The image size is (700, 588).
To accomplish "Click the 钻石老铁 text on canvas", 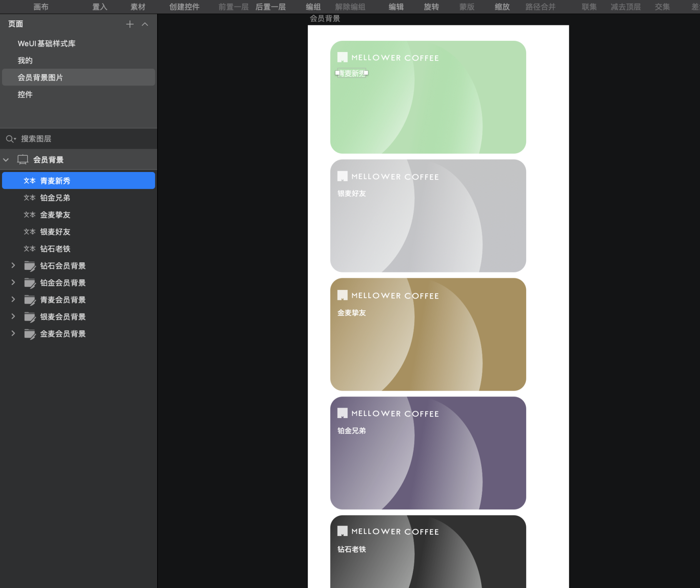I will click(352, 550).
